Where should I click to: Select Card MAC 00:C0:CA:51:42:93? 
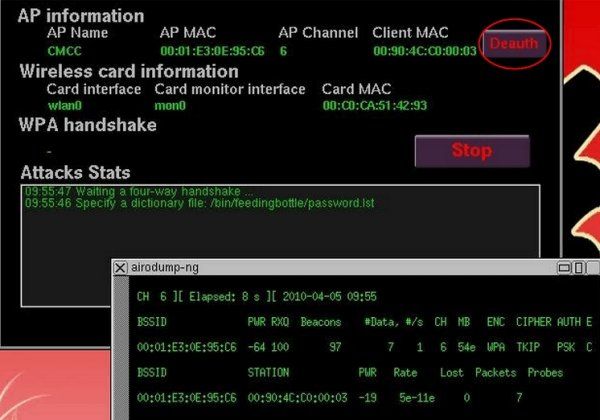[375, 106]
